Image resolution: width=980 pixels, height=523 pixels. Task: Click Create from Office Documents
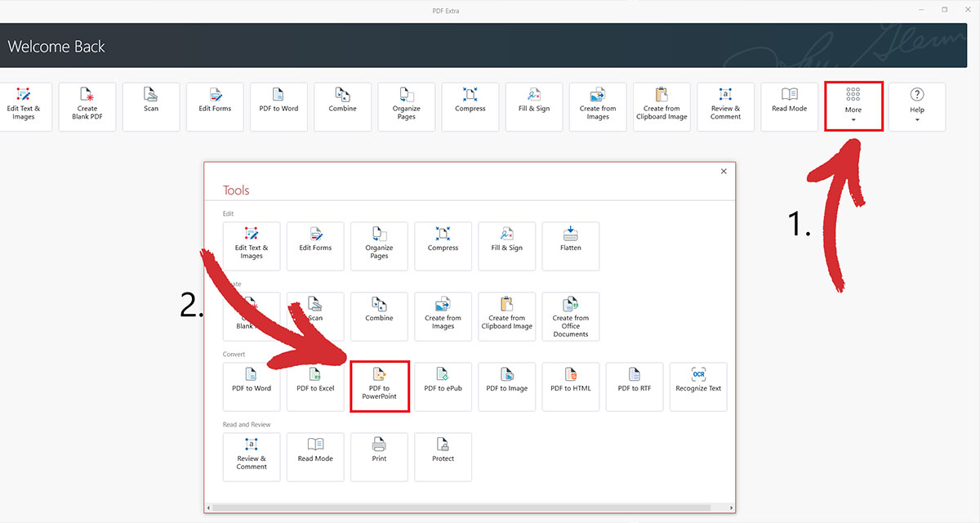[x=571, y=316]
